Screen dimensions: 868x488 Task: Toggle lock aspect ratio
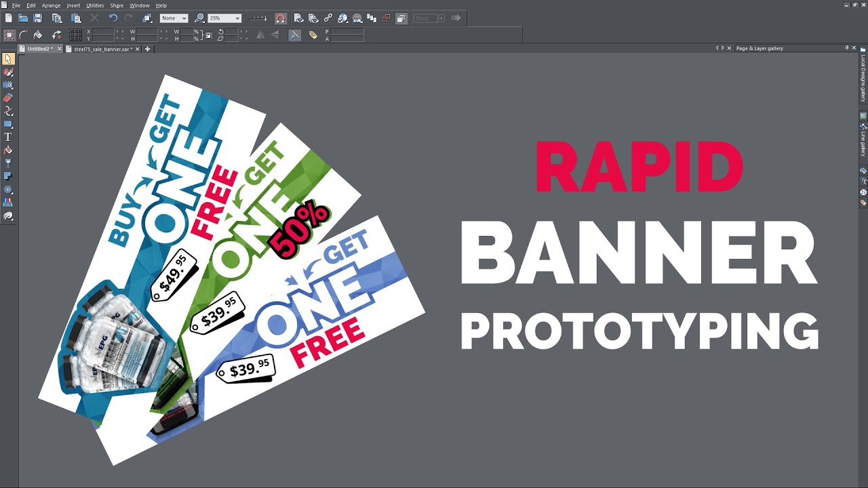[209, 35]
